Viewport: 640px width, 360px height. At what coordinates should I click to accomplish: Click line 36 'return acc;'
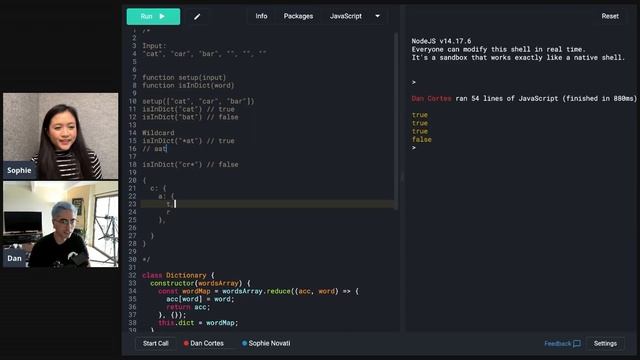[x=188, y=307]
